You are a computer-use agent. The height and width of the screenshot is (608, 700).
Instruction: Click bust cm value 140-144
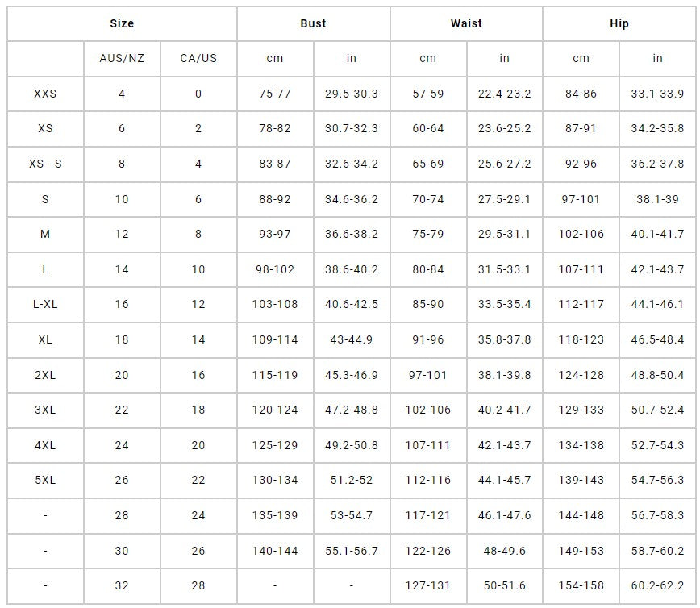pos(275,551)
